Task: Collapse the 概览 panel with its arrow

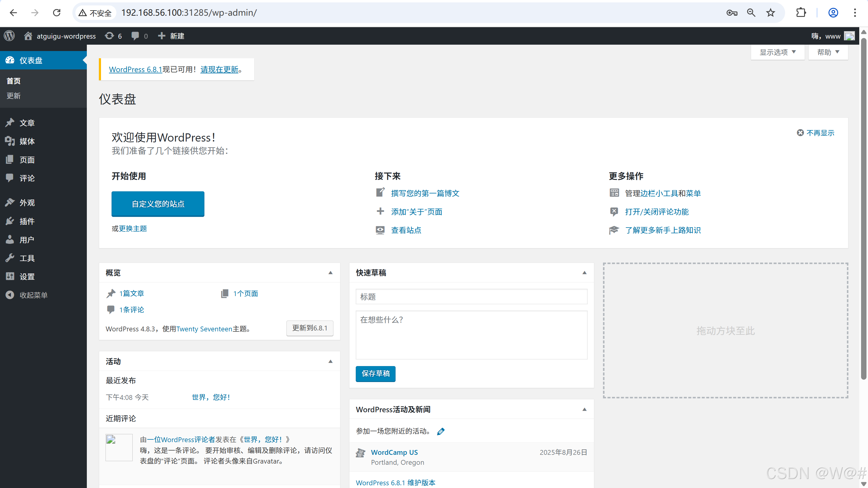Action: 330,273
